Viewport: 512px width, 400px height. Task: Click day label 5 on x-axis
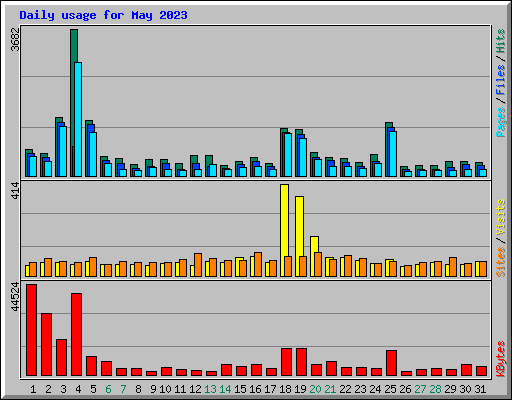pos(93,389)
